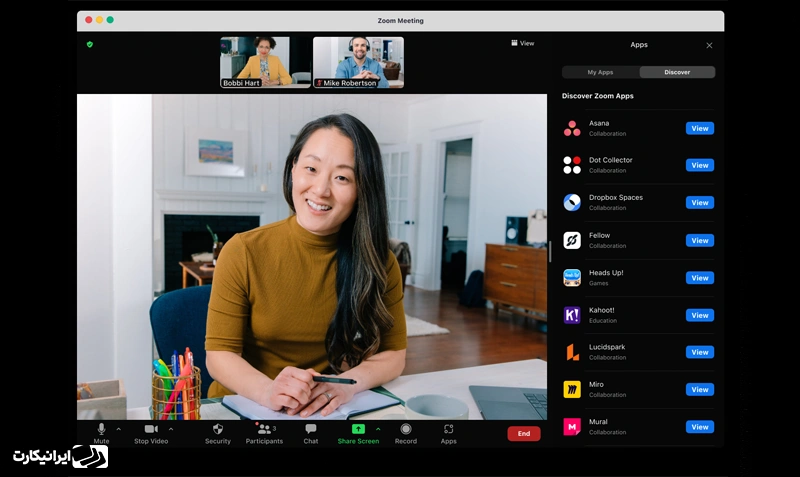Image resolution: width=800 pixels, height=477 pixels.
Task: Click the Apps icon in toolbar
Action: (448, 429)
